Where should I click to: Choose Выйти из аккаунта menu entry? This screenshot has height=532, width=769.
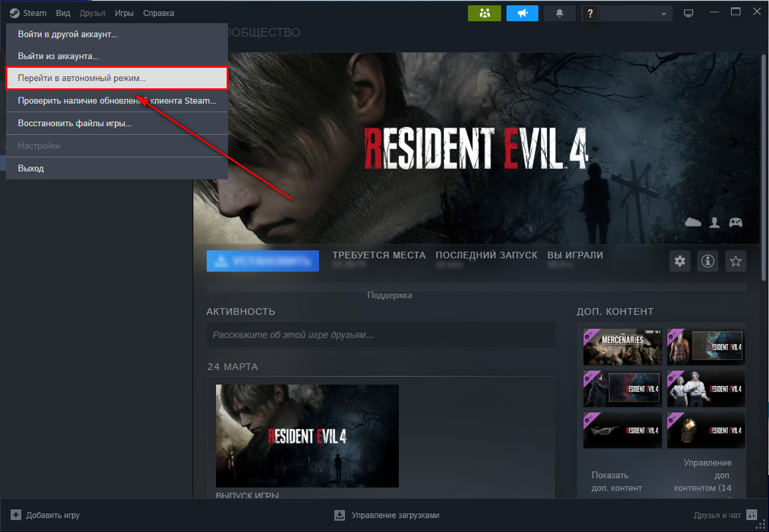tap(117, 56)
